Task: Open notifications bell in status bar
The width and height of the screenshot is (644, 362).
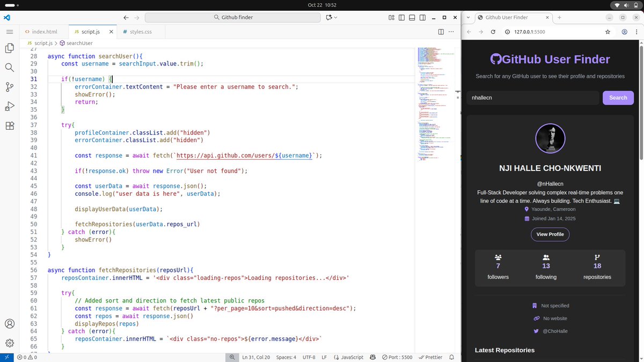Action: (451, 357)
